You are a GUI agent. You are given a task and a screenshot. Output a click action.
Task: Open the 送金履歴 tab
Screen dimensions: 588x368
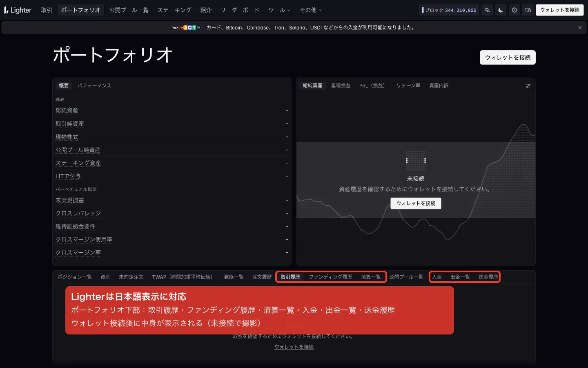click(488, 277)
